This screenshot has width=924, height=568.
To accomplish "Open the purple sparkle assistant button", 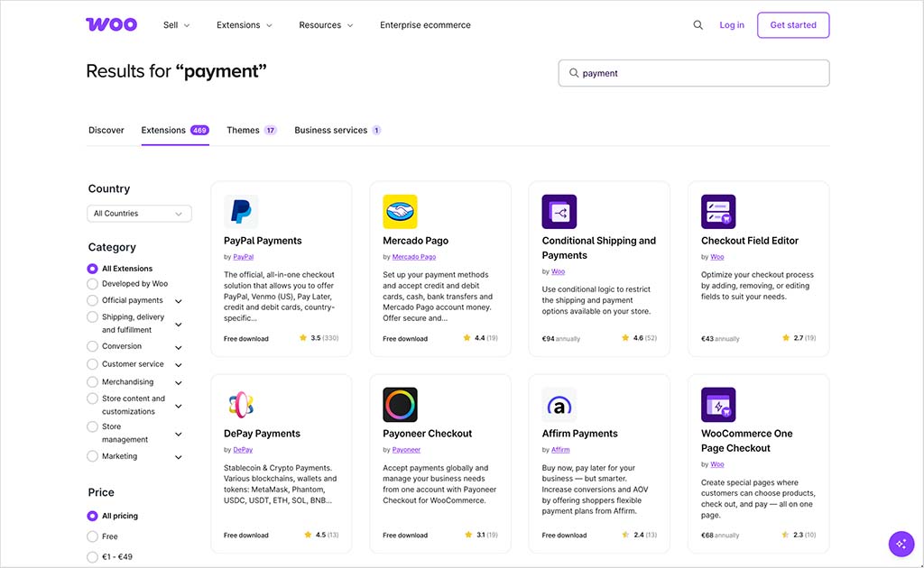I will 901,544.
